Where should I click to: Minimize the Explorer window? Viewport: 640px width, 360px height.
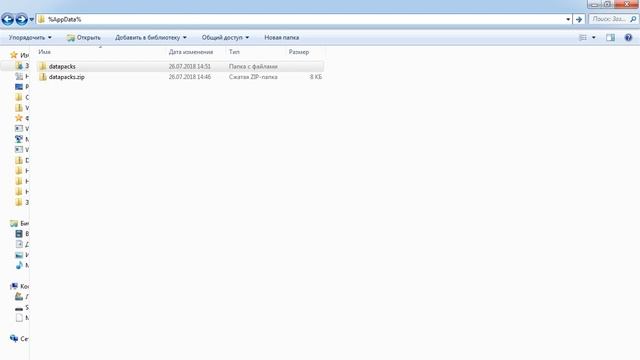coord(594,4)
